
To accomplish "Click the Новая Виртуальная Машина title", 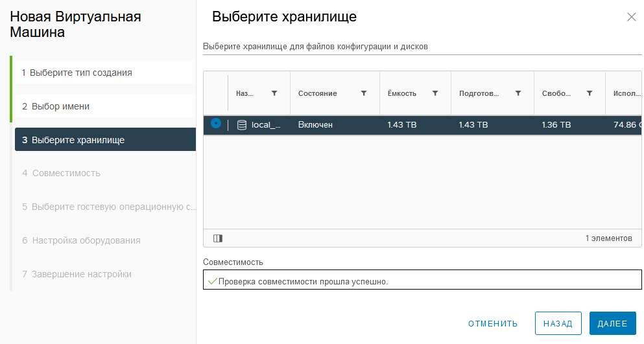I will [75, 24].
